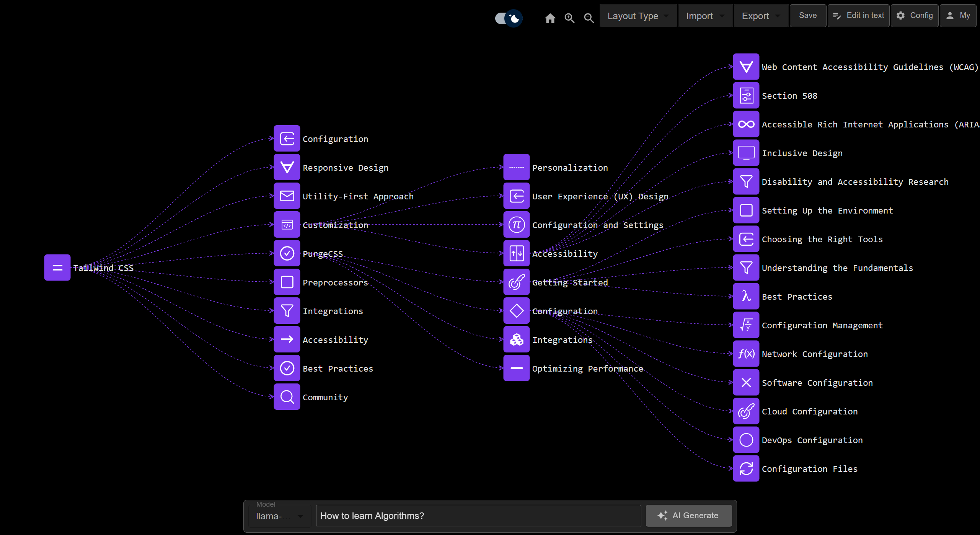Click the AI Generate button

(689, 515)
